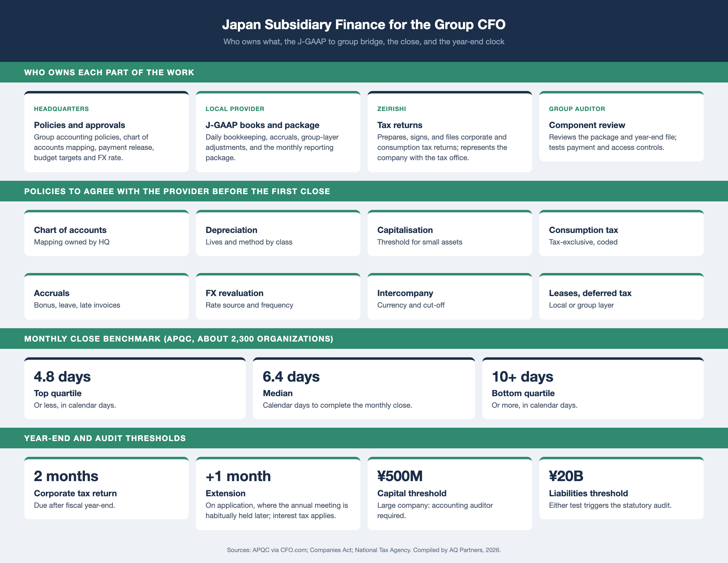Click "Mapping owned by HQ" text
Image resolution: width=728 pixels, height=563 pixels.
pyautogui.click(x=72, y=242)
